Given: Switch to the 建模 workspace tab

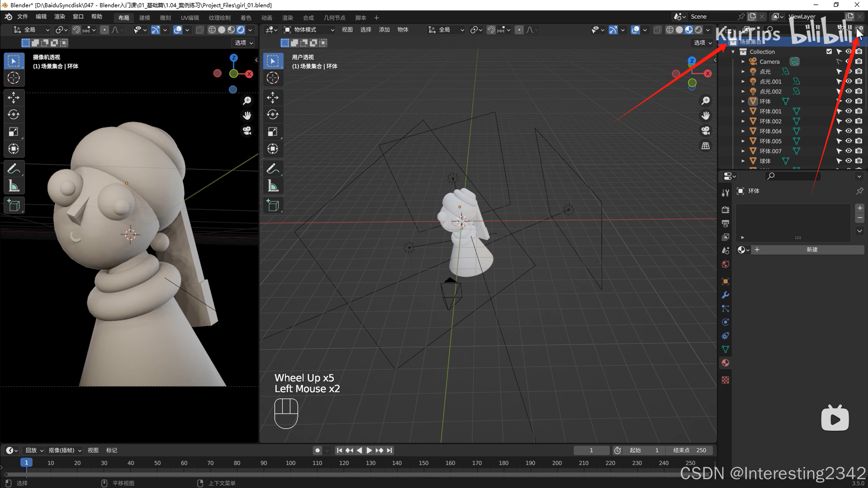Looking at the screenshot, I should [x=144, y=18].
